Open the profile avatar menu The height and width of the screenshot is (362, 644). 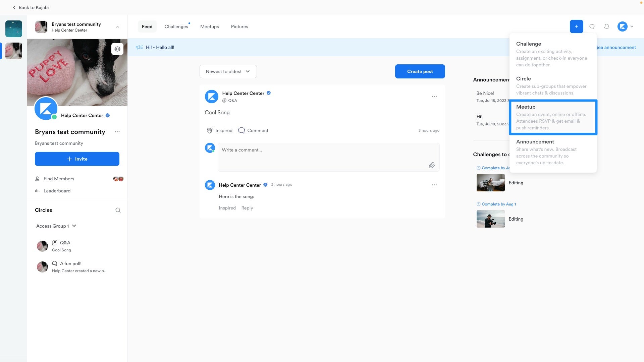[x=626, y=26]
